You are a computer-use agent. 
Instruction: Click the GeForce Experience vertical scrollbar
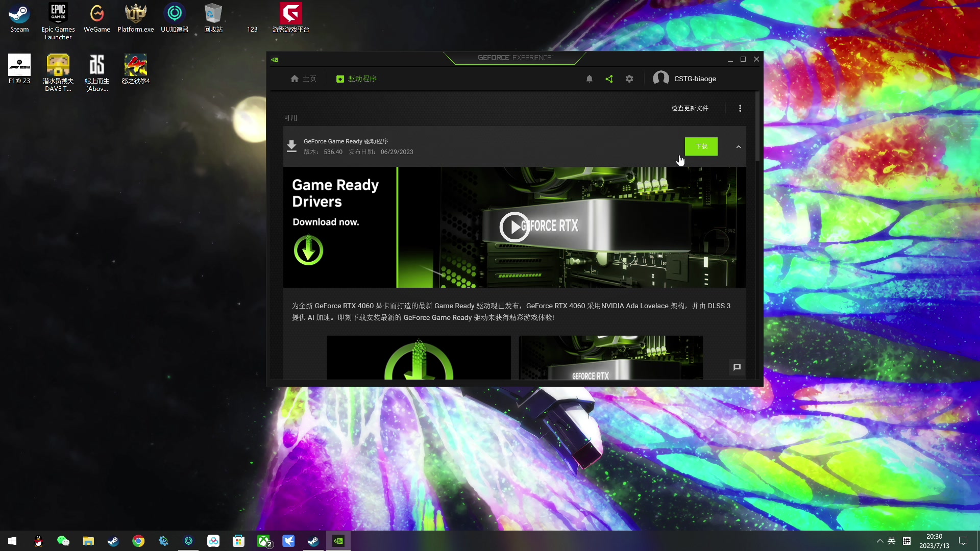click(x=757, y=128)
